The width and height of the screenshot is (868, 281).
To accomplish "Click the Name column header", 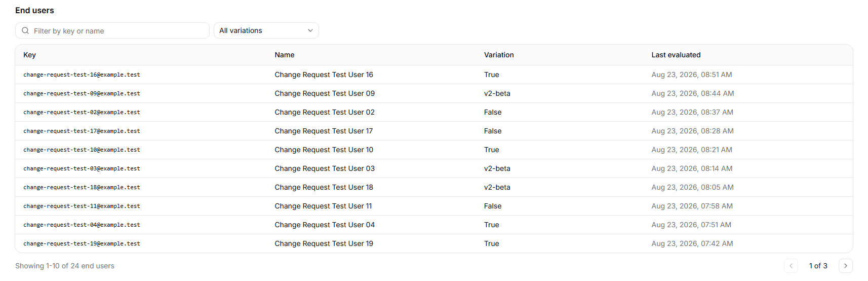I will (285, 55).
